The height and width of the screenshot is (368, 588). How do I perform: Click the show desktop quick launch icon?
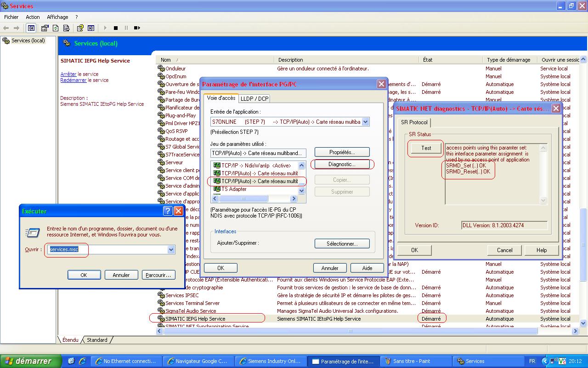click(x=72, y=361)
